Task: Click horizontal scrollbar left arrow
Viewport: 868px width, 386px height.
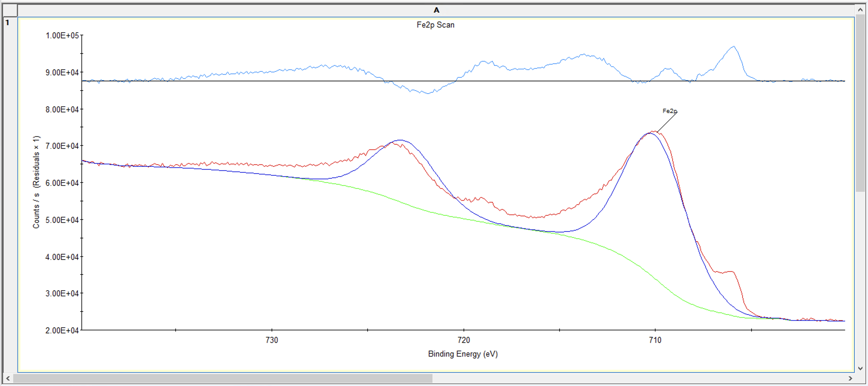Action: tap(7, 378)
